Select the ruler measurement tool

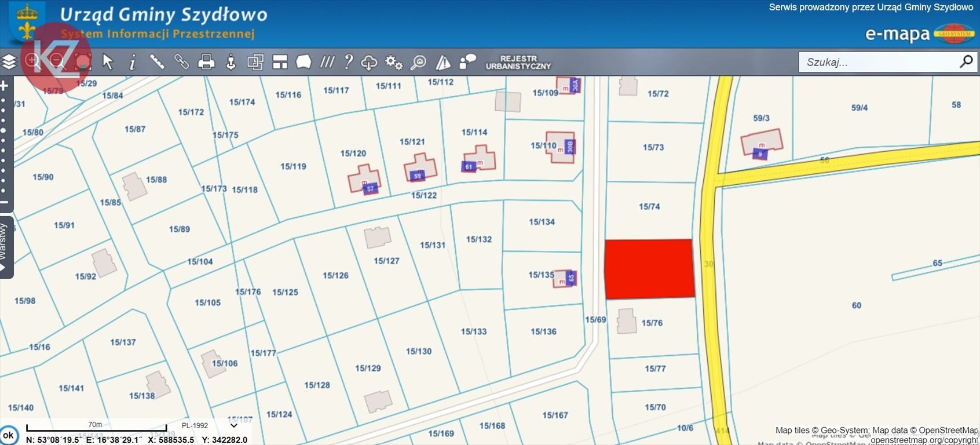(x=157, y=61)
